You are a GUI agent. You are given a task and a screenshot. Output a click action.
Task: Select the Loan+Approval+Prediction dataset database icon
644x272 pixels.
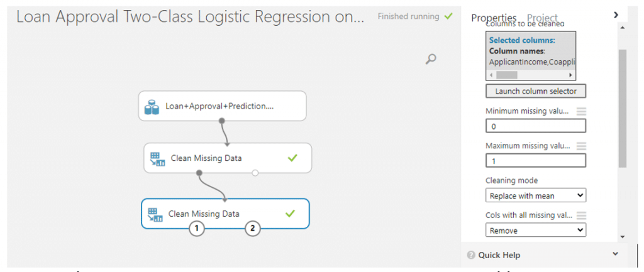tap(152, 107)
